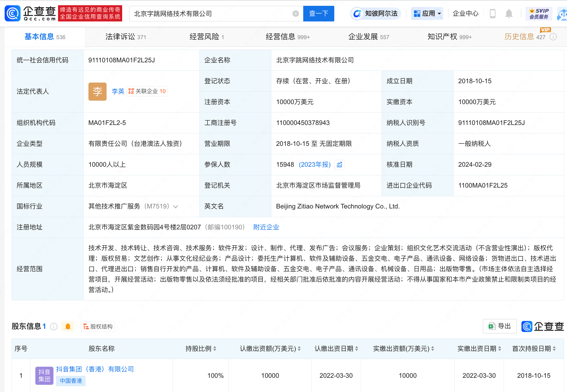Screen dimensions: 567x392
Task: Switch to the 法律诉讼 tab
Action: point(126,37)
